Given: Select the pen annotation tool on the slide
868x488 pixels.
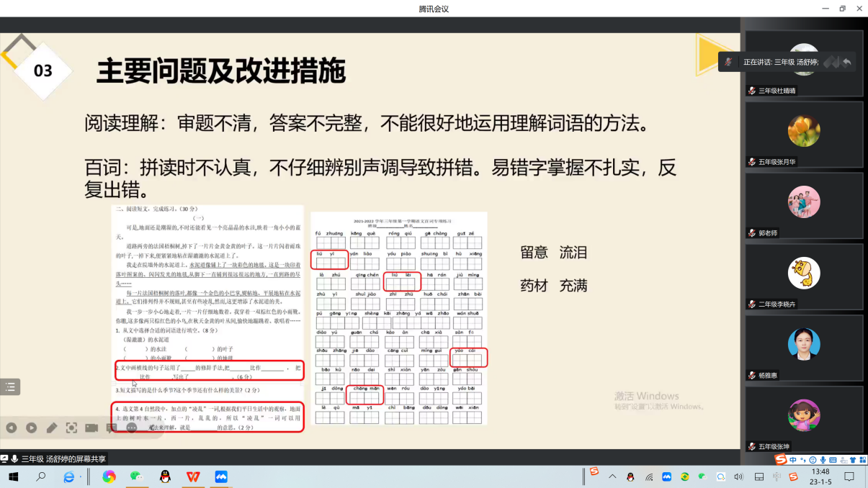Looking at the screenshot, I should (51, 428).
